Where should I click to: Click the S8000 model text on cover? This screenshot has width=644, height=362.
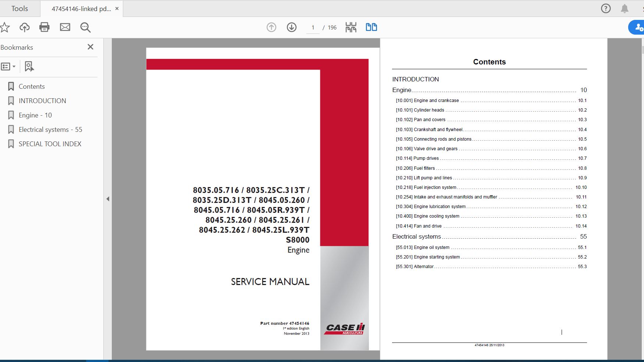pyautogui.click(x=298, y=240)
